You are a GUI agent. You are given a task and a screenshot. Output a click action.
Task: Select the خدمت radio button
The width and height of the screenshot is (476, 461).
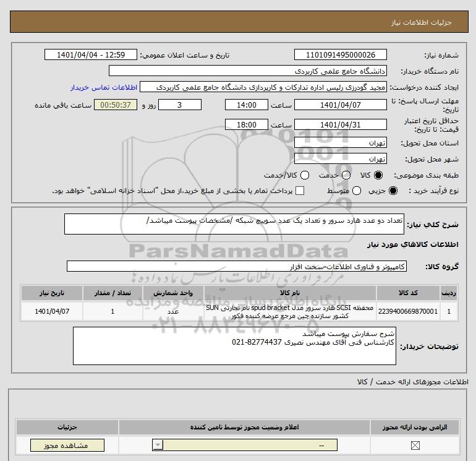pos(346,175)
